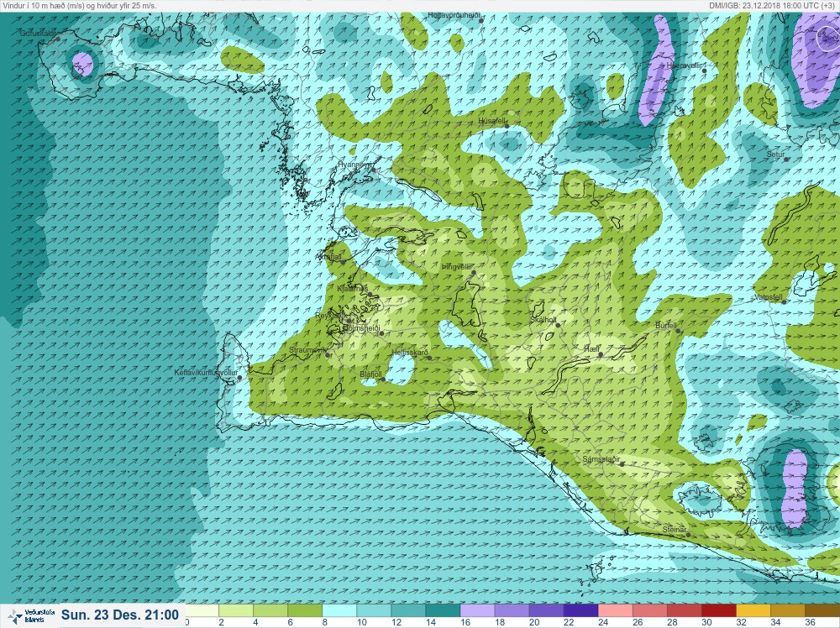840x628 pixels.
Task: Click the Veðurstofa Íslands logo
Action: point(32,615)
